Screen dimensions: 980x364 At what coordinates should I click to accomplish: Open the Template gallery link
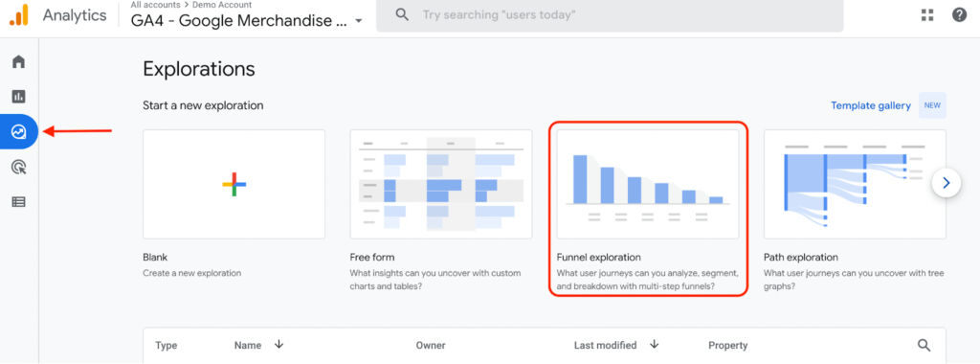[x=871, y=105]
